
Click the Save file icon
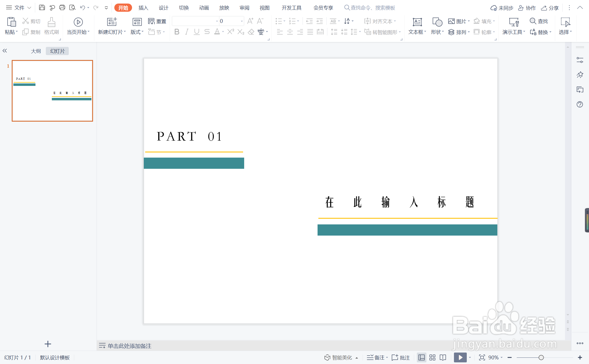coord(42,8)
